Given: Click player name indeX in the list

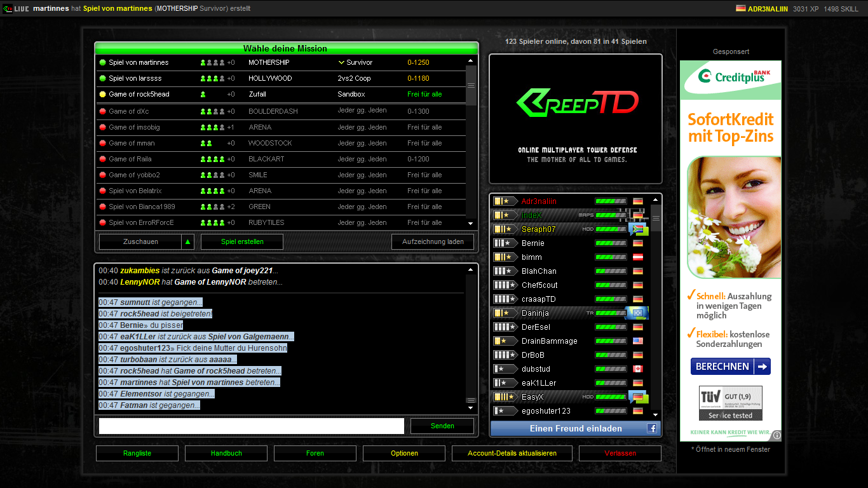Looking at the screenshot, I should click(x=532, y=215).
